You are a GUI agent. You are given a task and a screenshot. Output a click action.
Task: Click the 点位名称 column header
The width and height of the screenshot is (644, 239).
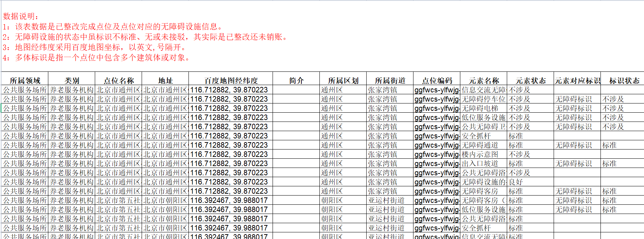[x=118, y=80]
